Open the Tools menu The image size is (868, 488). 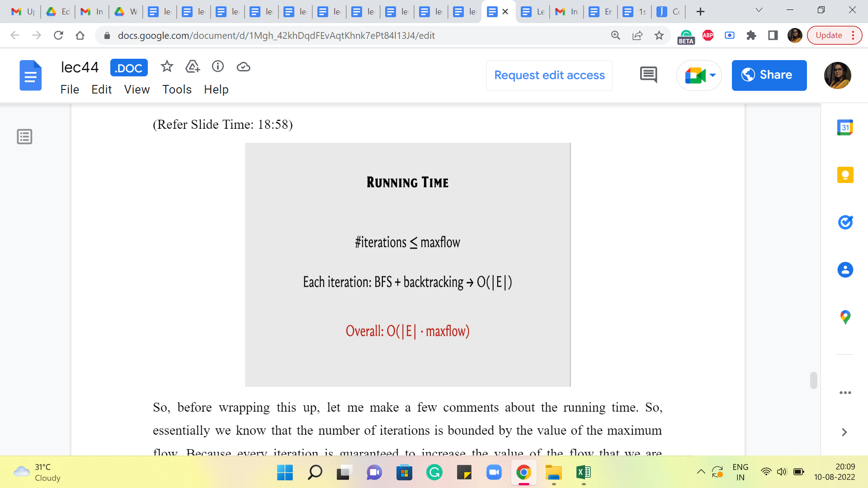[x=177, y=89]
